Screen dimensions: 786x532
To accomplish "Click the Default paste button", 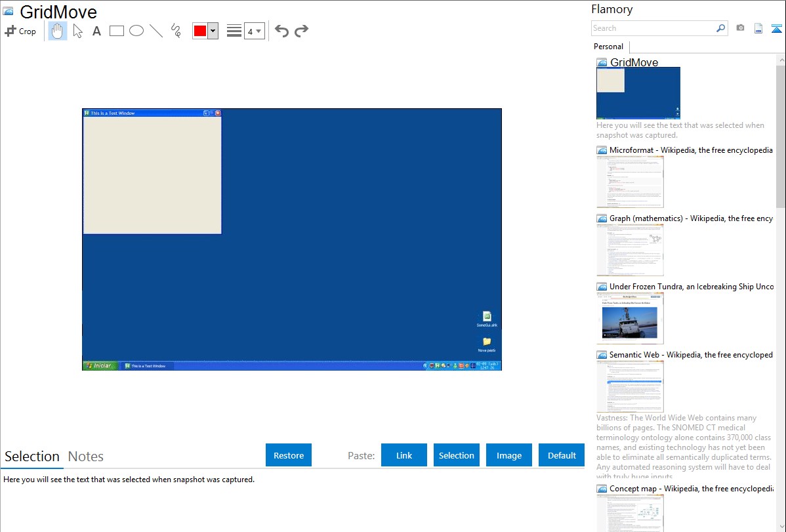I will click(562, 455).
